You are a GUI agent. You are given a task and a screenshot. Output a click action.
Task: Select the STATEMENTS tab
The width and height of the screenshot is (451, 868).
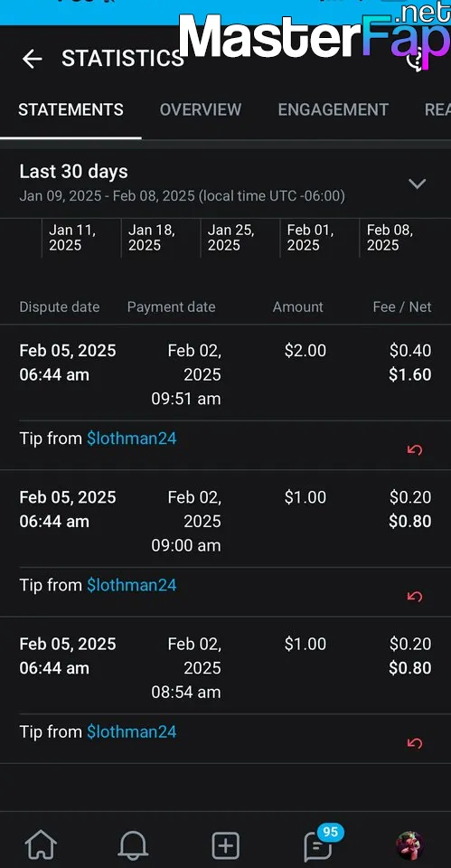tap(70, 109)
